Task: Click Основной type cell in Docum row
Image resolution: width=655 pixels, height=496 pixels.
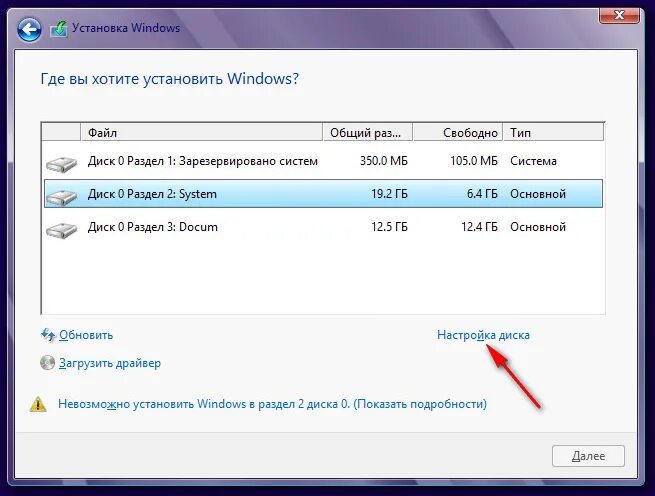Action: click(x=538, y=227)
